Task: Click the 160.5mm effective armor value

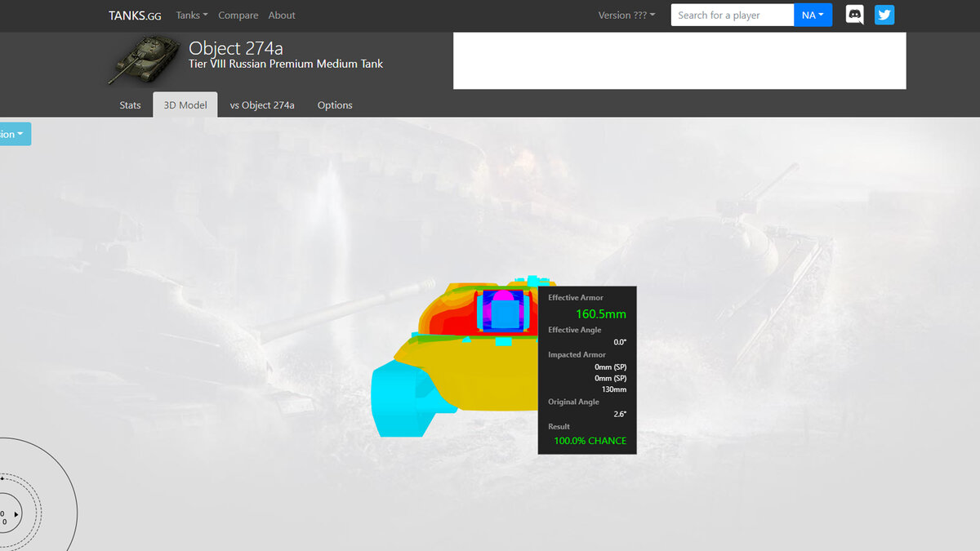Action: coord(601,314)
